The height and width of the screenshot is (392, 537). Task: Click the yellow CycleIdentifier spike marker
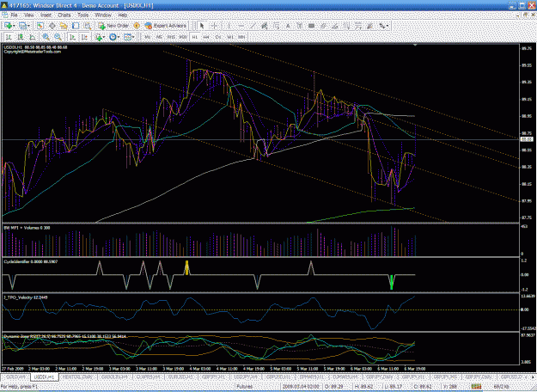point(187,268)
